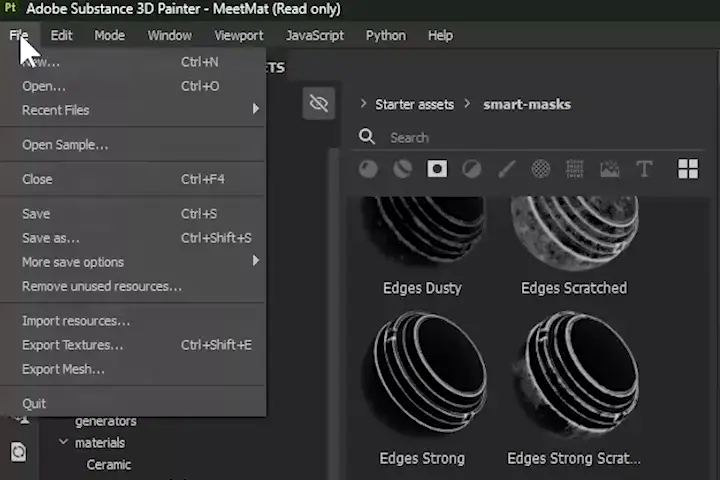Open the JavaScript menu
720x480 pixels.
pyautogui.click(x=315, y=35)
